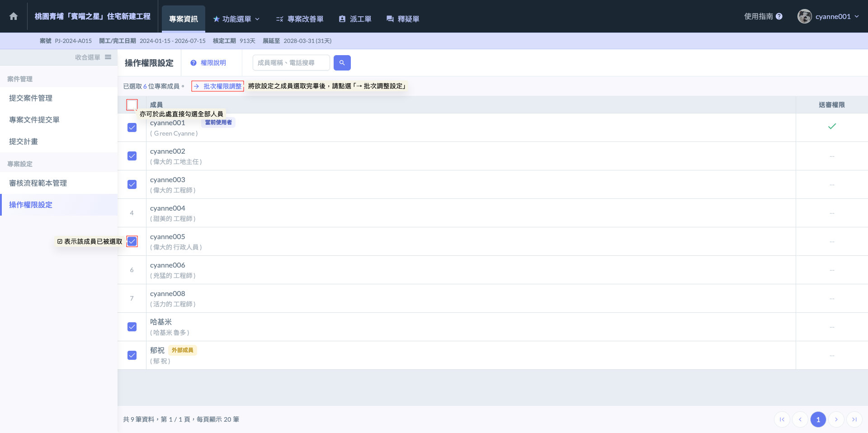The height and width of the screenshot is (433, 868).
Task: Click member name 哈基米
Action: click(161, 322)
